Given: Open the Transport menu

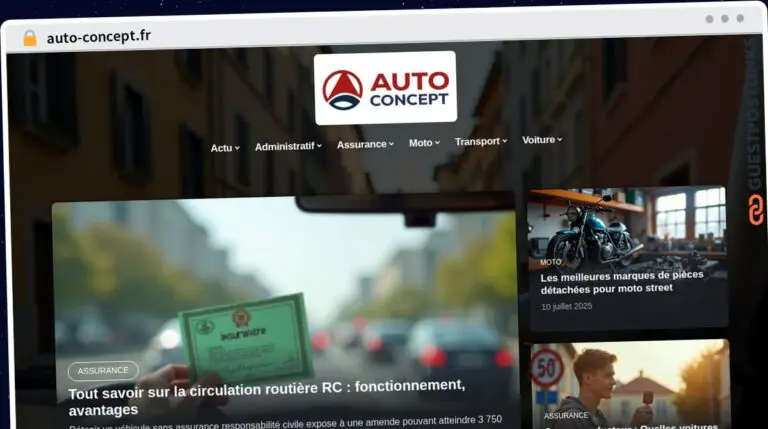Looking at the screenshot, I should coord(480,142).
